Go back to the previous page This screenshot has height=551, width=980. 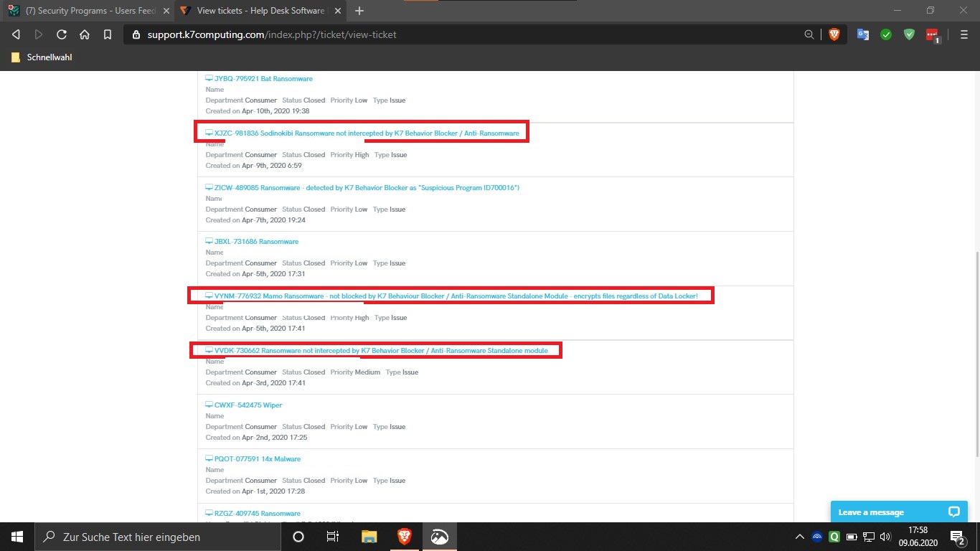(x=16, y=34)
